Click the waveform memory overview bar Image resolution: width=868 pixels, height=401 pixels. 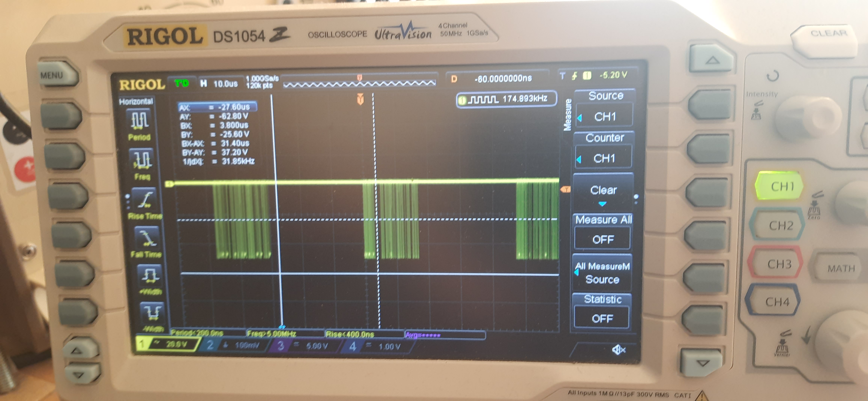click(359, 83)
